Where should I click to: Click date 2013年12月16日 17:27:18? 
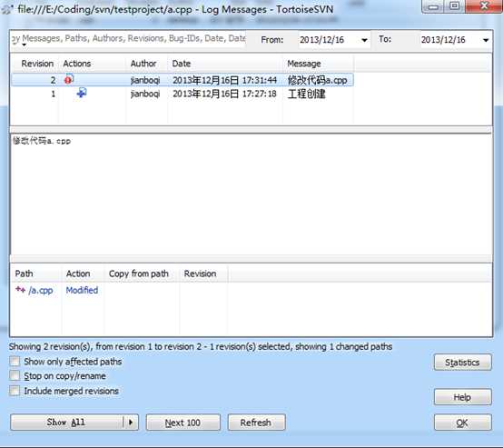click(x=224, y=94)
